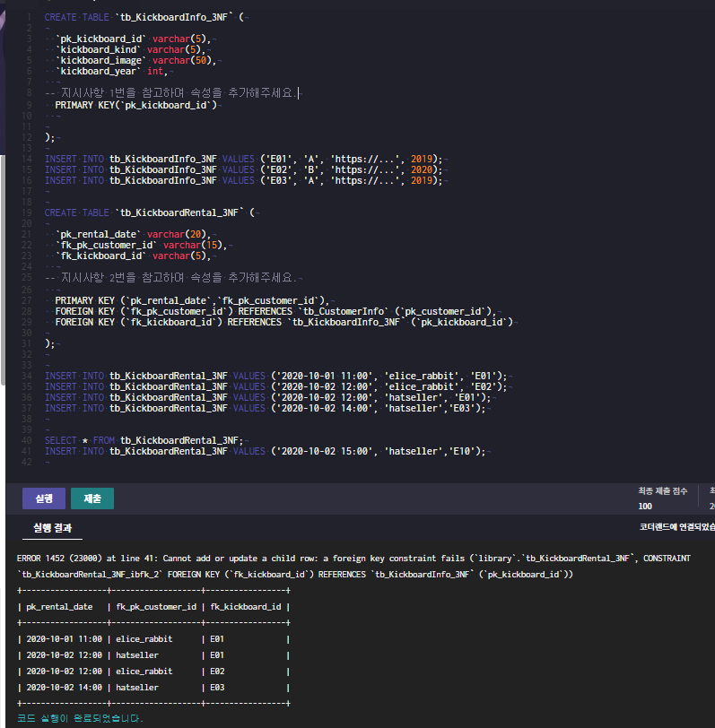715x728 pixels.
Task: Click INSERT line with elice_rabbit and 'E02'
Action: point(275,386)
